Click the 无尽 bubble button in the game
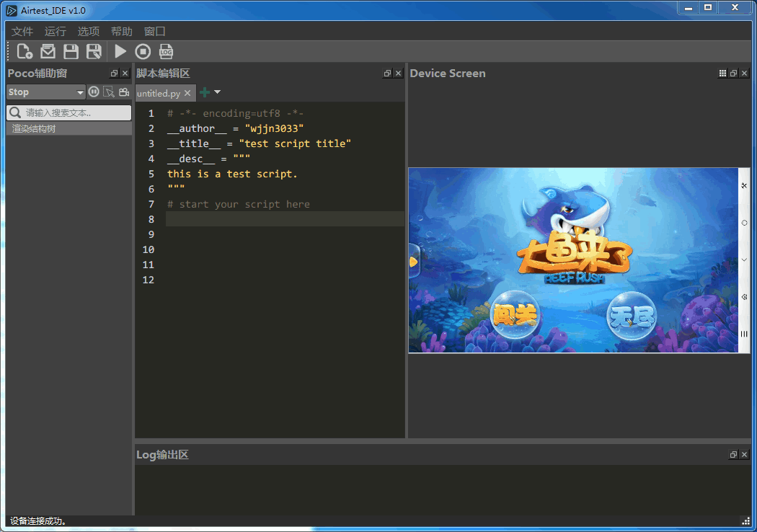This screenshot has height=532, width=757. tap(632, 316)
